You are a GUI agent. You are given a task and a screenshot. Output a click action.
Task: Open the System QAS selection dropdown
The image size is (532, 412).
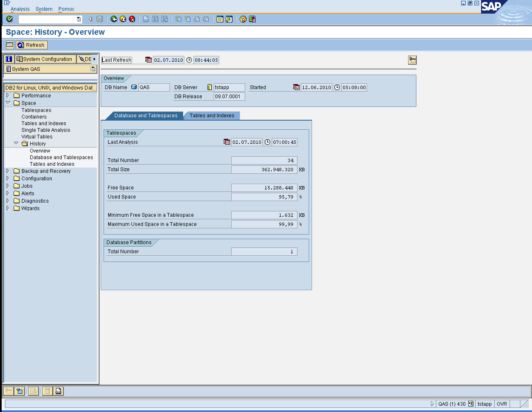pyautogui.click(x=93, y=69)
